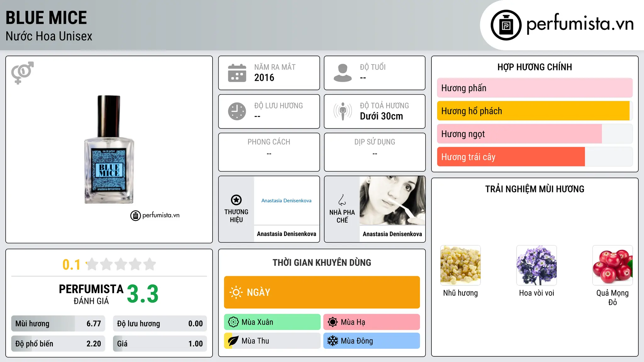Click the Perfumista rating score 3.3
This screenshot has width=644, height=362.
point(143,294)
